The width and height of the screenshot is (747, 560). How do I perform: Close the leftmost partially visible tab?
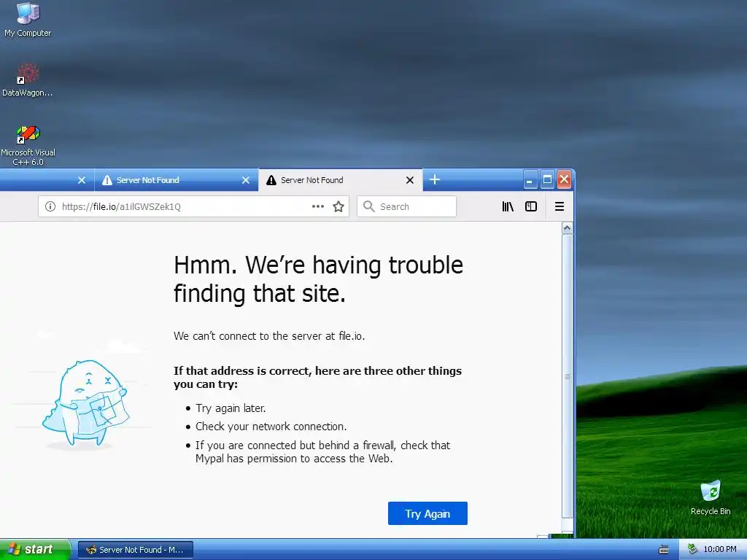82,180
